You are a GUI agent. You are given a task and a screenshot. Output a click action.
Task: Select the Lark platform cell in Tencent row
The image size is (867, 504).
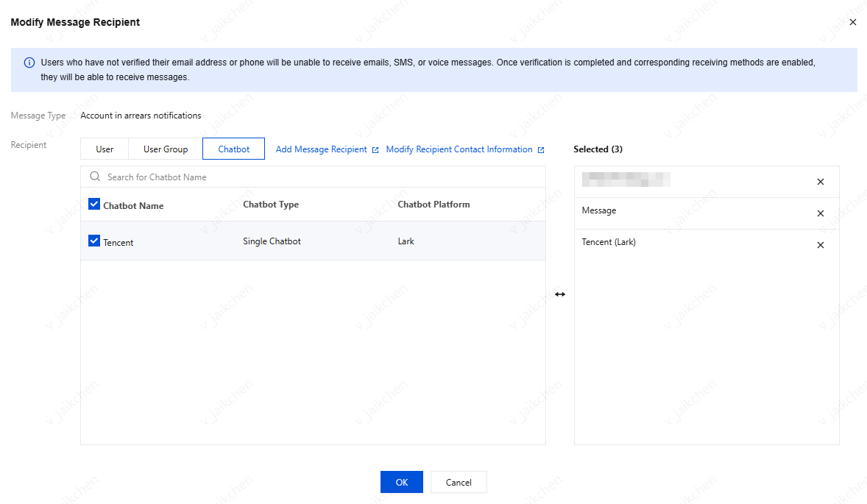406,241
